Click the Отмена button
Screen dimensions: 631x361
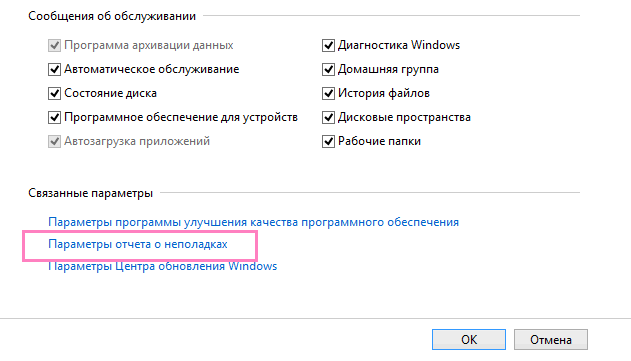click(551, 340)
